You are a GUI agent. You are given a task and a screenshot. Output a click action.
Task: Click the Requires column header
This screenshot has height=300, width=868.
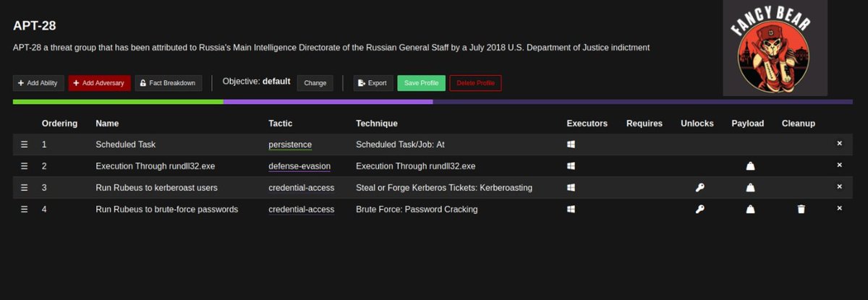[644, 124]
